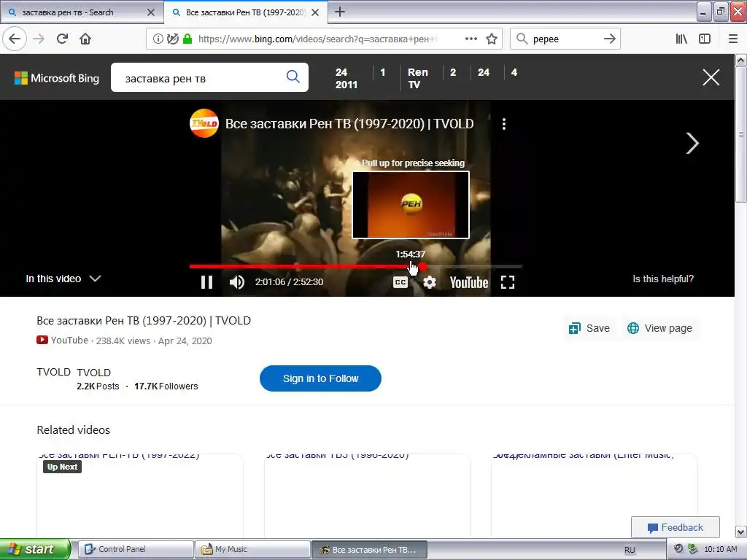The width and height of the screenshot is (747, 560).
Task: Pause the video playback
Action: (206, 282)
